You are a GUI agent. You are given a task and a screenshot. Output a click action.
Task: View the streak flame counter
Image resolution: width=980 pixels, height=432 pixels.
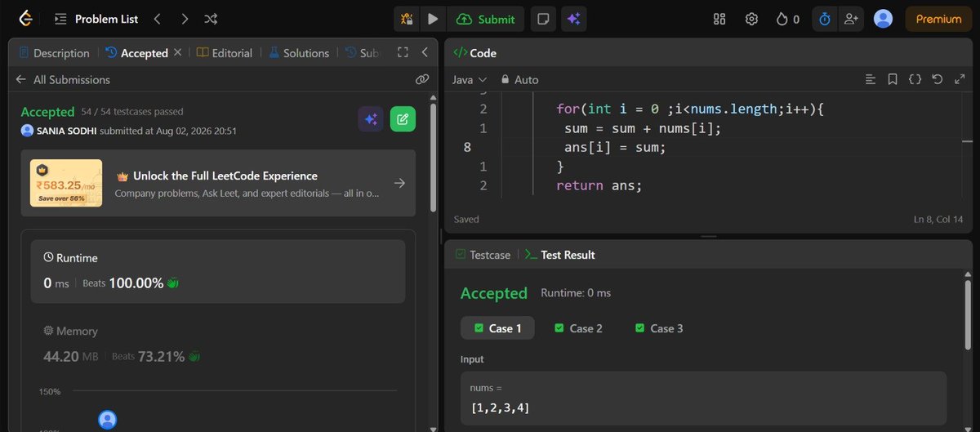787,19
